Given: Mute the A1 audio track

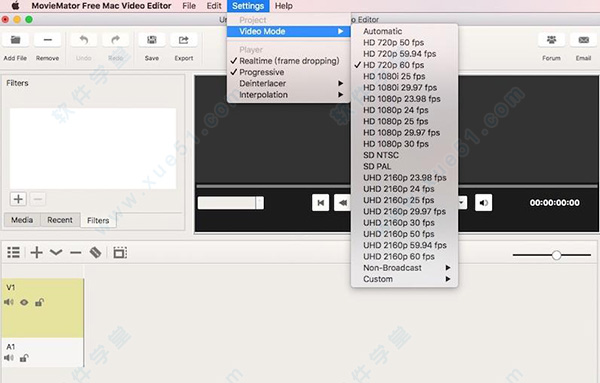Looking at the screenshot, I should (x=9, y=358).
